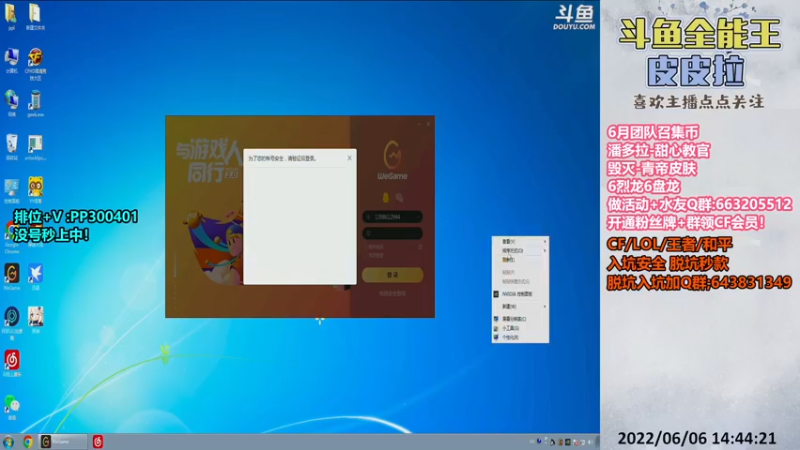Open the Windows Start button

[8, 442]
